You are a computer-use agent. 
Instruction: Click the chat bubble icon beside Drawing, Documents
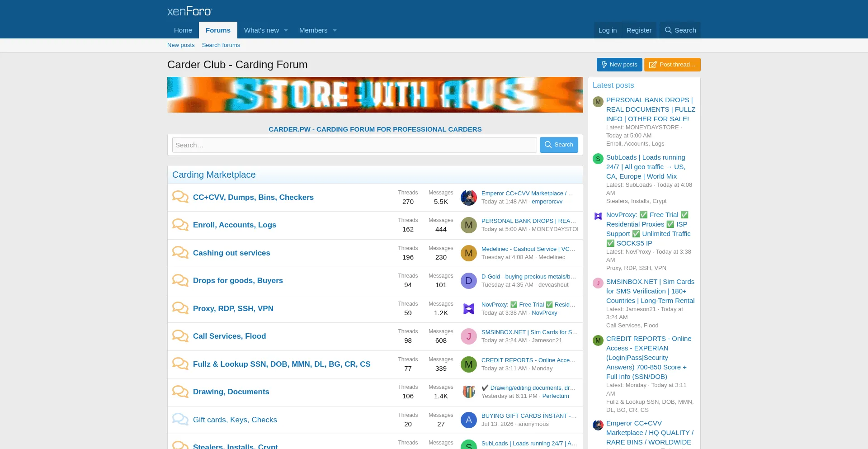(x=180, y=392)
